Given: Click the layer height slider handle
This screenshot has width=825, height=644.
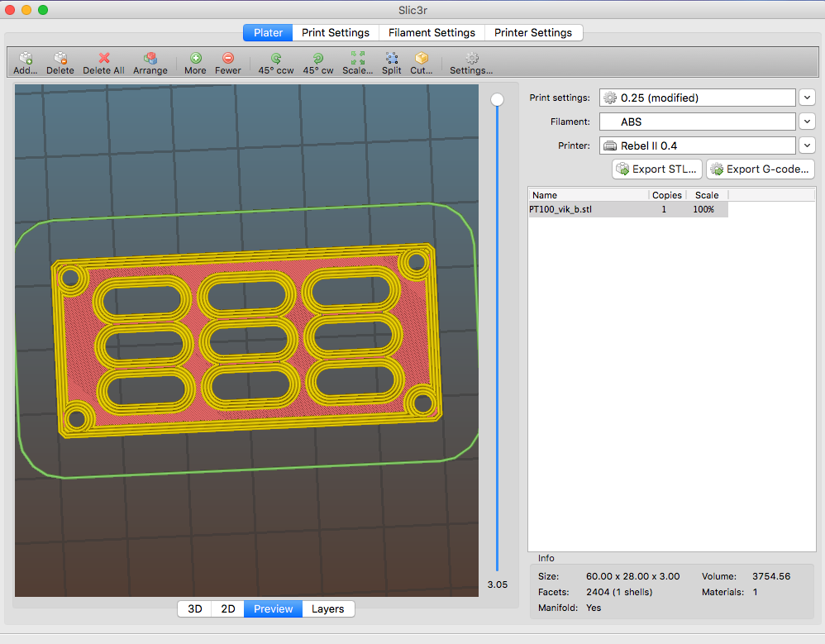Looking at the screenshot, I should [x=497, y=100].
